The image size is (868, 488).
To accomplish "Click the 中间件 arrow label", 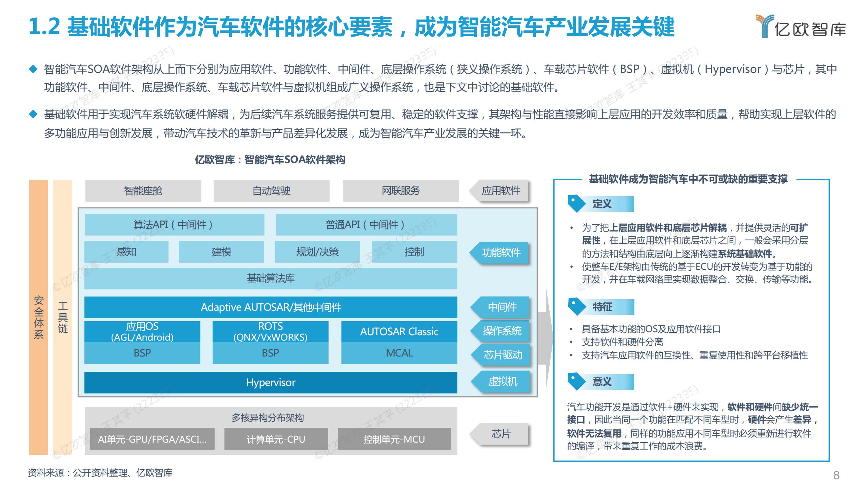I will (x=500, y=307).
